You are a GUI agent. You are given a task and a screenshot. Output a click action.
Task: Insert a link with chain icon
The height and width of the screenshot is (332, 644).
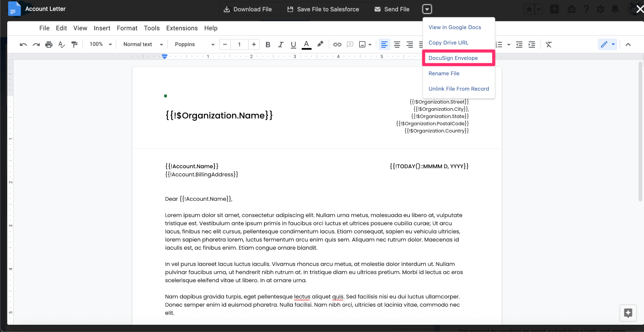(x=337, y=45)
